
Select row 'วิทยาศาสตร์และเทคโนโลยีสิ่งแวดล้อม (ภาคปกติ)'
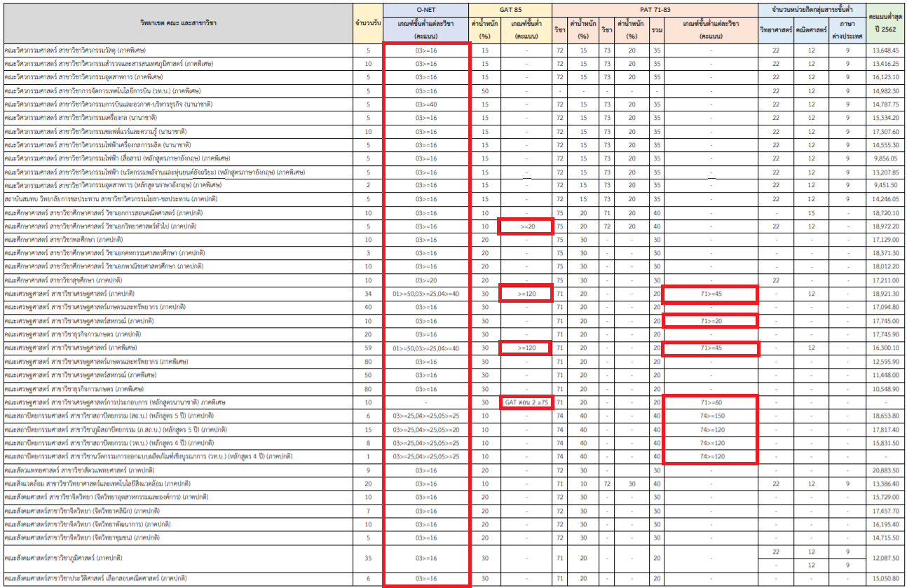(453, 483)
